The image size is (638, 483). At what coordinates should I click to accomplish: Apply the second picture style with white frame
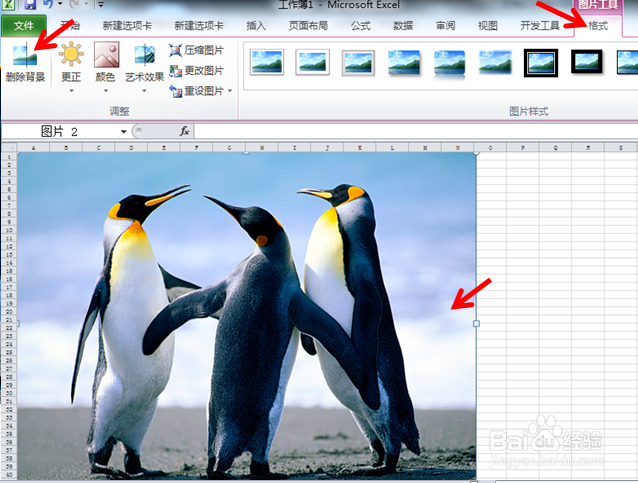pyautogui.click(x=312, y=62)
